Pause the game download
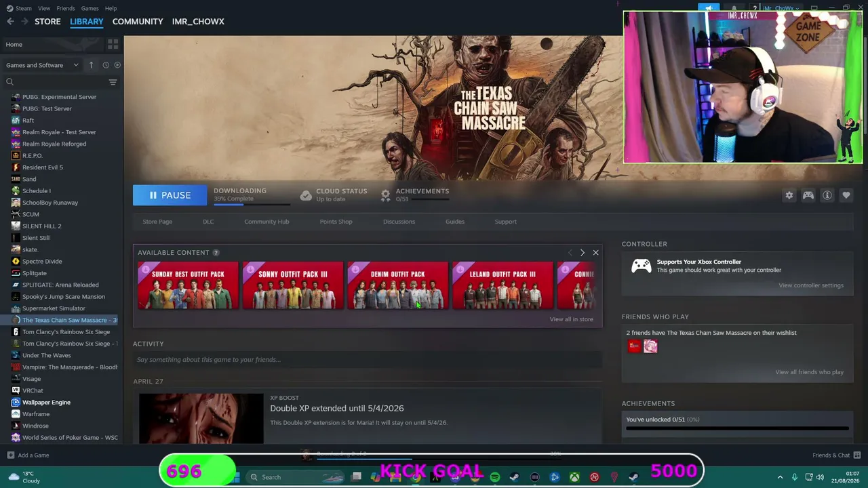This screenshot has width=868, height=488. [x=170, y=195]
